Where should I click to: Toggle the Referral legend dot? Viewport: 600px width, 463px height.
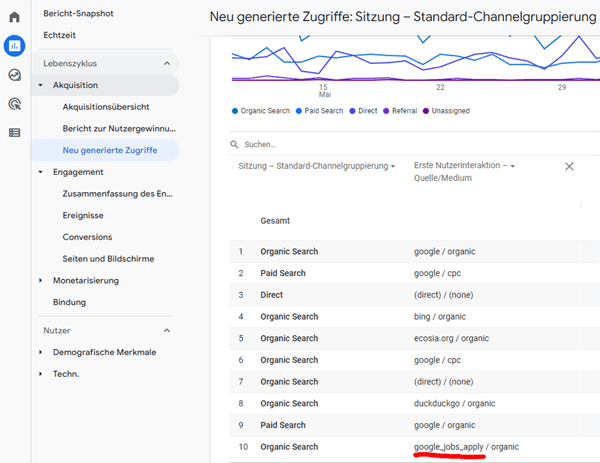point(386,111)
